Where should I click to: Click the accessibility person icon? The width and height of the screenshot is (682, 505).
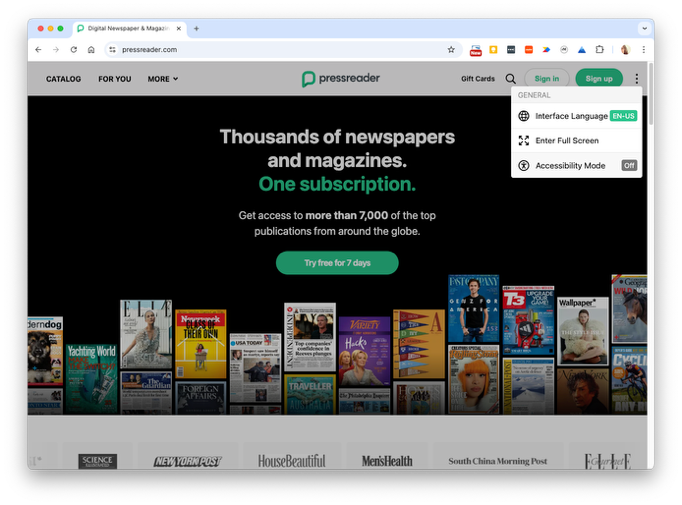click(524, 166)
